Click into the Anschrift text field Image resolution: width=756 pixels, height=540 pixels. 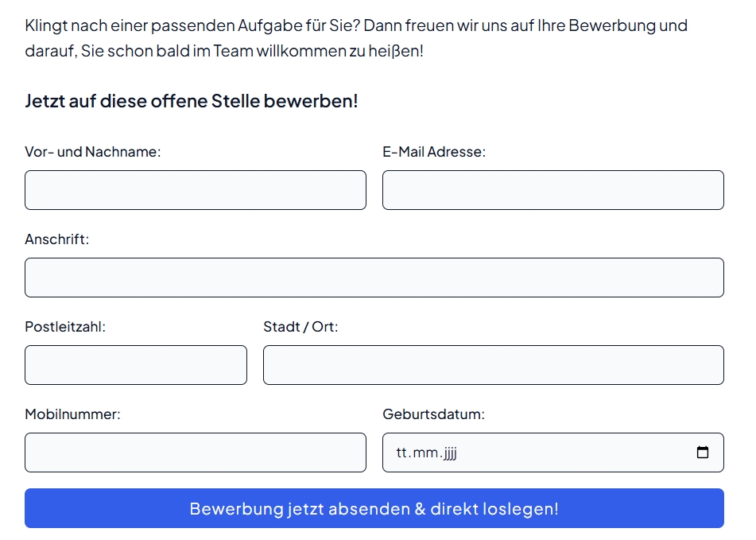coord(374,278)
